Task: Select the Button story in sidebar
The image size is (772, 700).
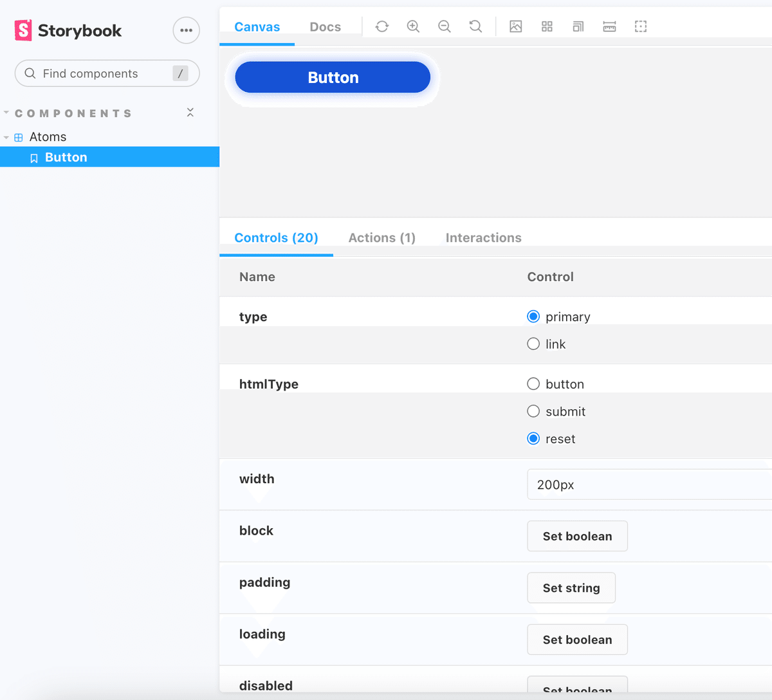Action: [x=110, y=157]
